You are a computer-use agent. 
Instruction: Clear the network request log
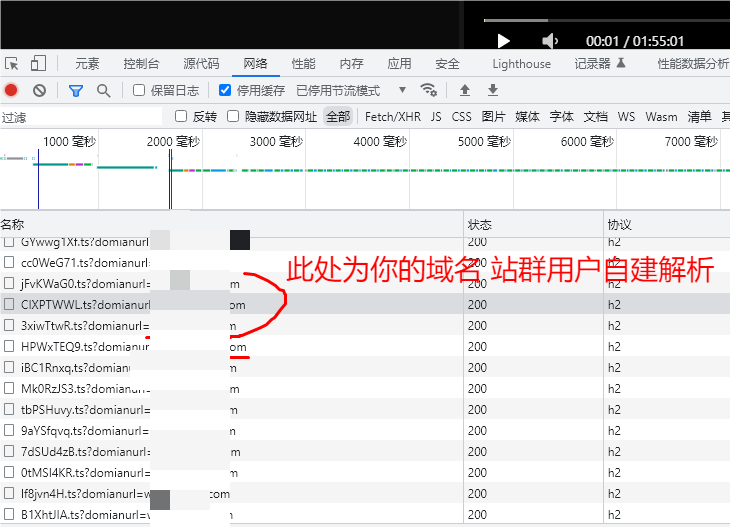tap(39, 90)
